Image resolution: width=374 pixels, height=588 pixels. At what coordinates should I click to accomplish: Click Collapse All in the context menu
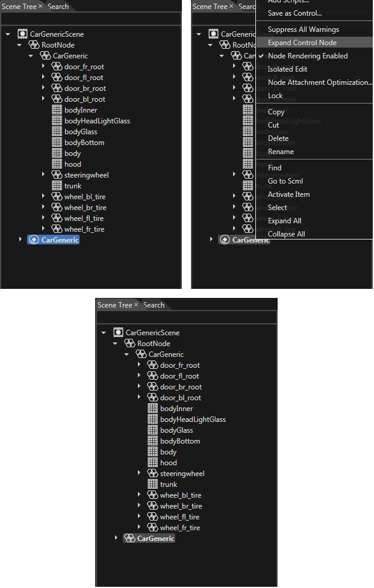tap(286, 234)
